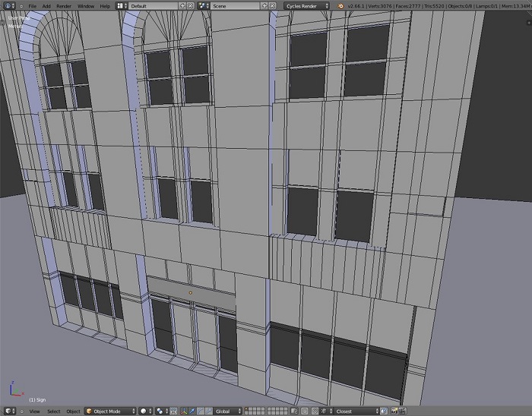The image size is (532, 416).
Task: Open the Window menu in top bar
Action: click(86, 6)
